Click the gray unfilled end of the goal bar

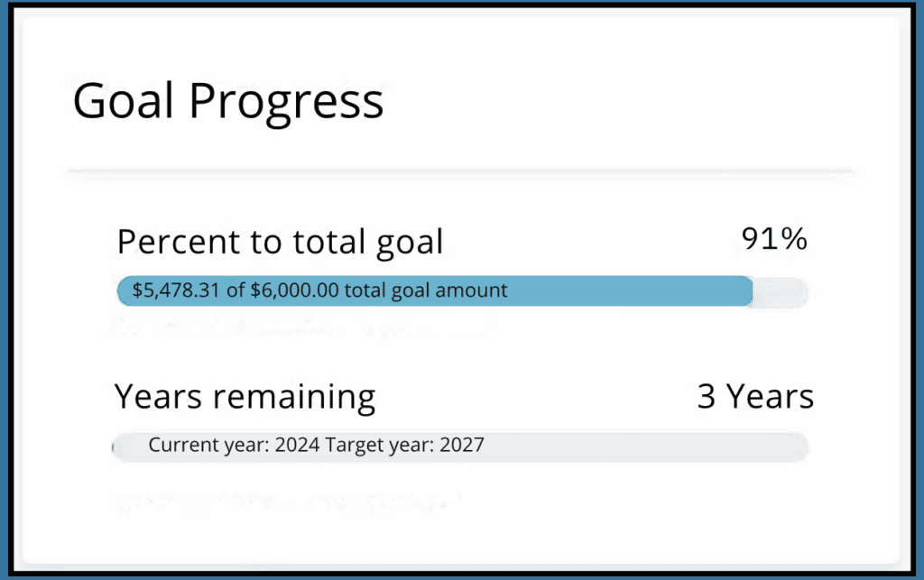(x=781, y=291)
